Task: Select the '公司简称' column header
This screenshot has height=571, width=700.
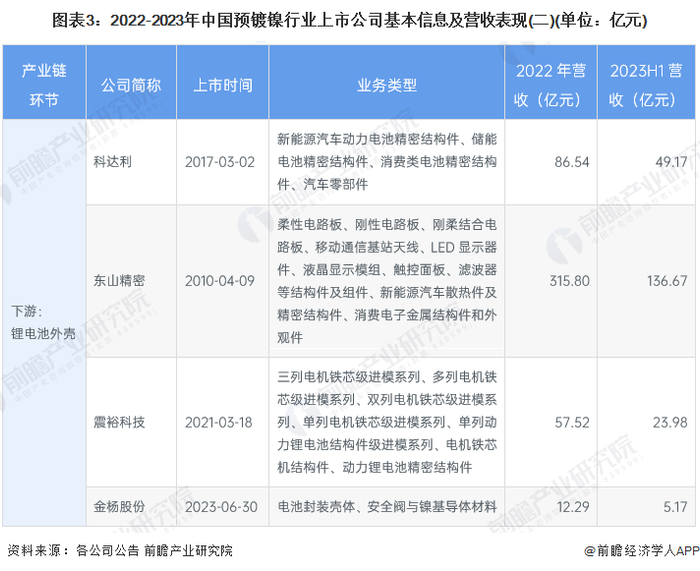Action: click(x=131, y=83)
